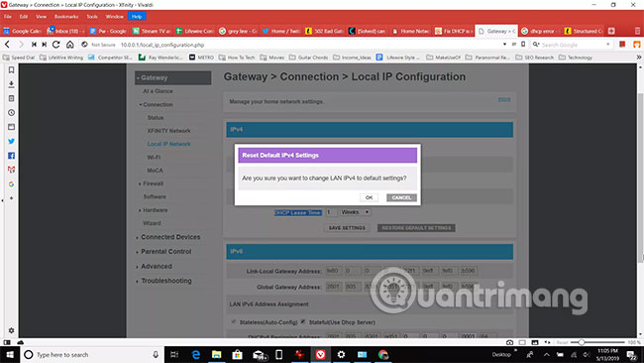Toggle Stateless(Auto-Config) checkbox
The image size is (644, 363).
234,322
